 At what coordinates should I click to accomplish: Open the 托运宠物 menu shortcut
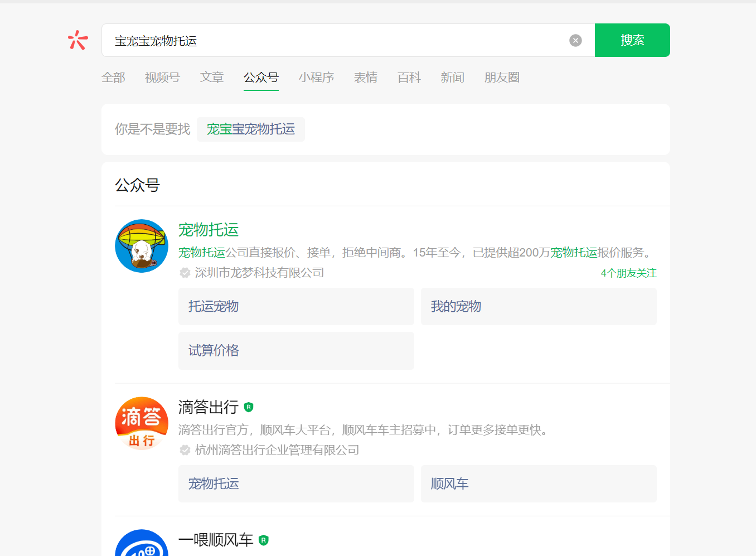coord(296,307)
